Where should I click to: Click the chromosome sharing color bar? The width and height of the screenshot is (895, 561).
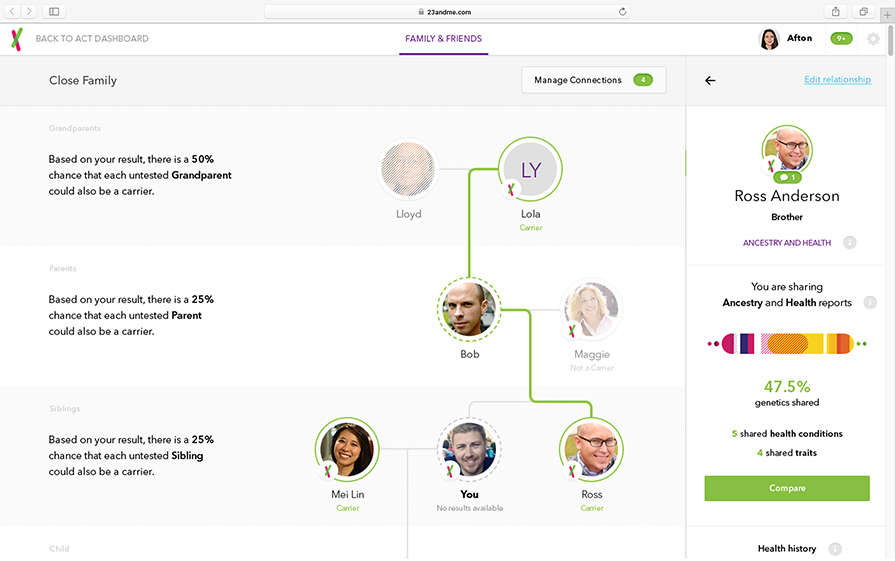click(787, 344)
